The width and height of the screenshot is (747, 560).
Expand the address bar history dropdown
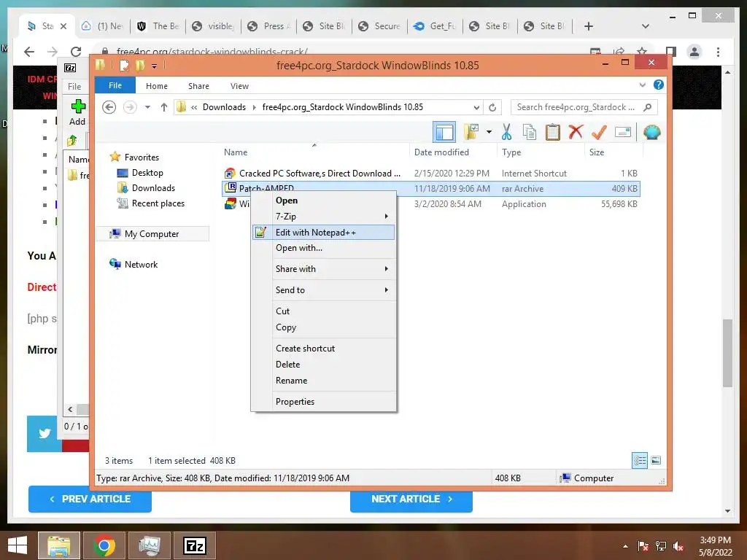tap(476, 107)
